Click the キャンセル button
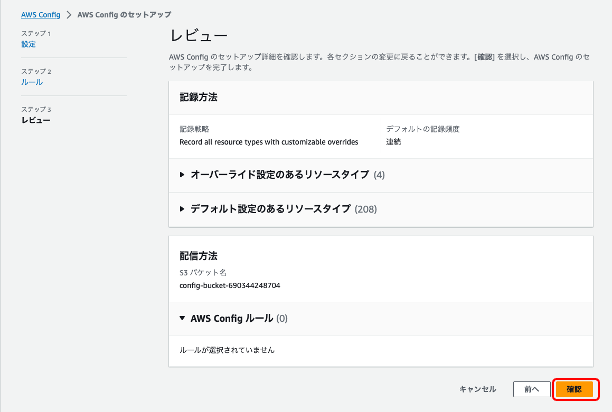The width and height of the screenshot is (612, 412). pos(478,389)
